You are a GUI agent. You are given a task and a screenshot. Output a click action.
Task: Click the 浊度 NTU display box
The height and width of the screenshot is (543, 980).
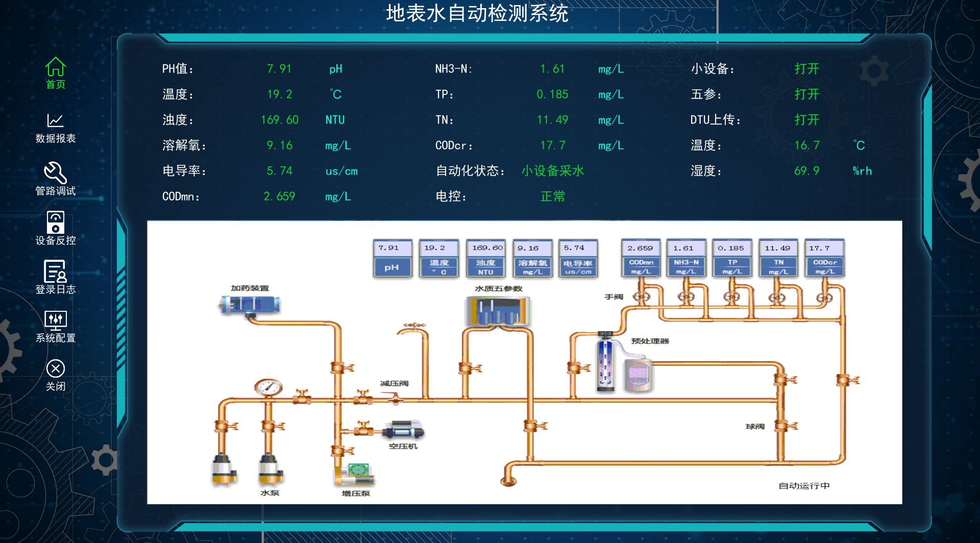tap(486, 258)
